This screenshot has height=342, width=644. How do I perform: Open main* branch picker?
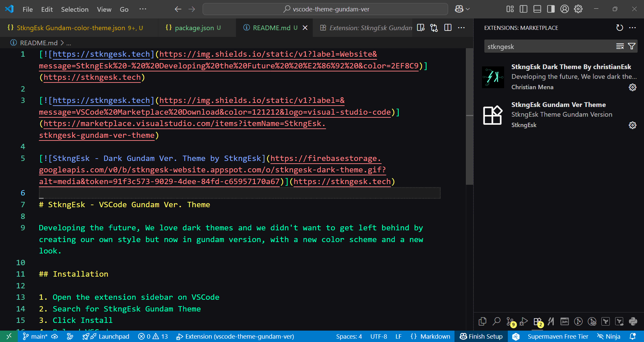point(36,336)
